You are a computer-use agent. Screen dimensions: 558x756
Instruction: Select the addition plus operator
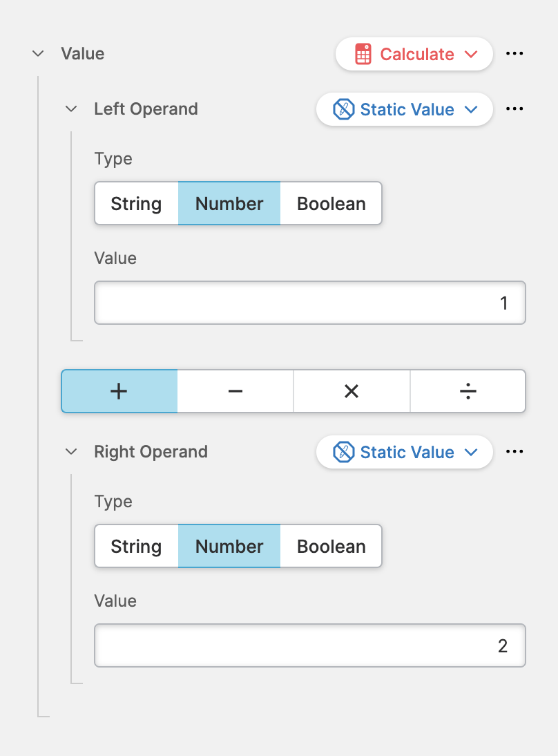(x=119, y=391)
